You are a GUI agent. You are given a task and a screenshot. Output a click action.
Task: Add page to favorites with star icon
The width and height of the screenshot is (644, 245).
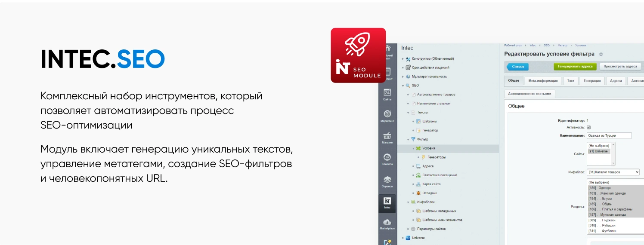pyautogui.click(x=601, y=55)
